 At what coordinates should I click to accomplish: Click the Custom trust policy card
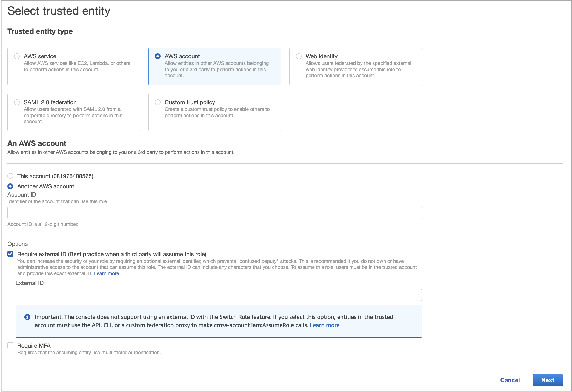pos(214,112)
